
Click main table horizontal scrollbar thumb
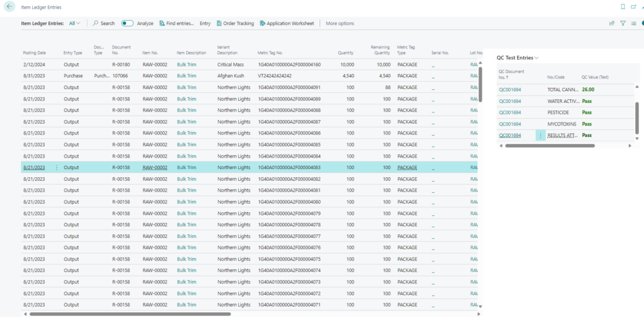(130, 314)
